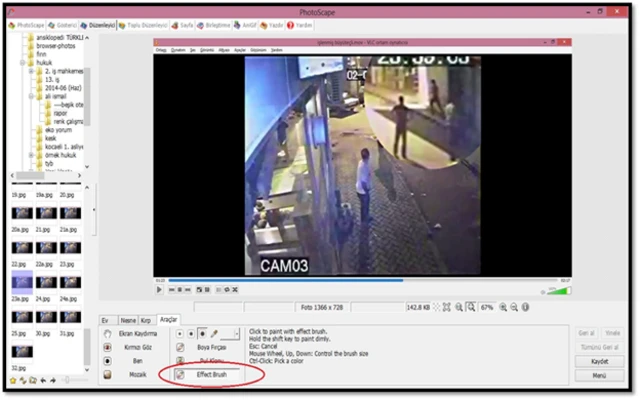This screenshot has width=640, height=400.
Task: Select the Ben mole removal tool
Action: point(139,360)
